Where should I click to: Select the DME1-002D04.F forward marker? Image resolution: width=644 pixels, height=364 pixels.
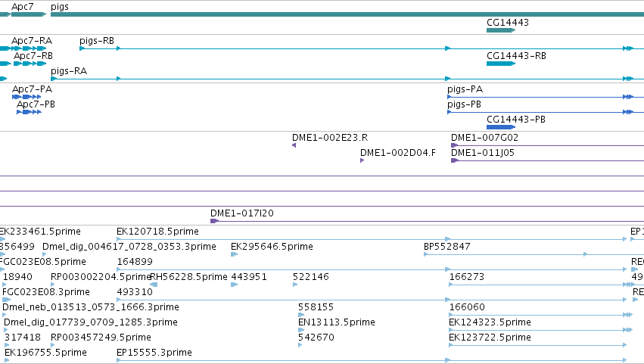(x=362, y=160)
